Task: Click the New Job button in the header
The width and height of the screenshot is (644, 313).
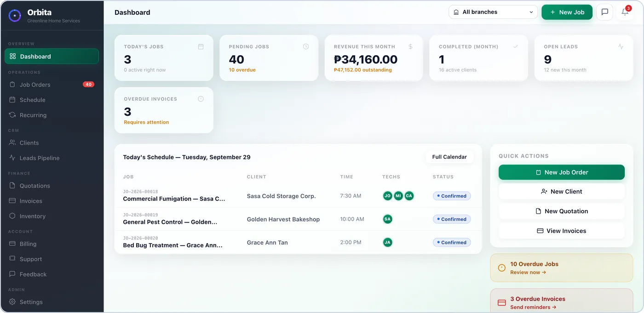Action: (567, 12)
